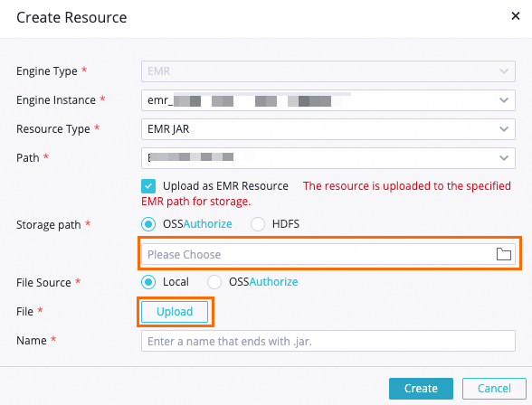
Task: Uncheck the Upload as EMR Resource checkbox
Action: coord(148,186)
